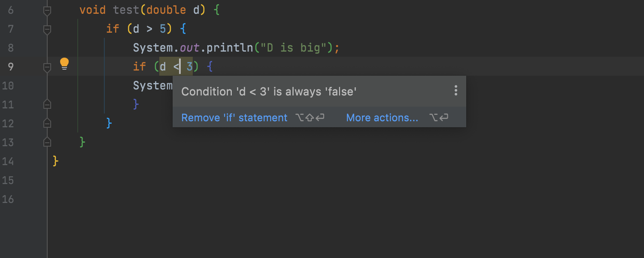
Task: Click the "Condition 'd < 3' is always 'false'" message
Action: click(x=269, y=92)
